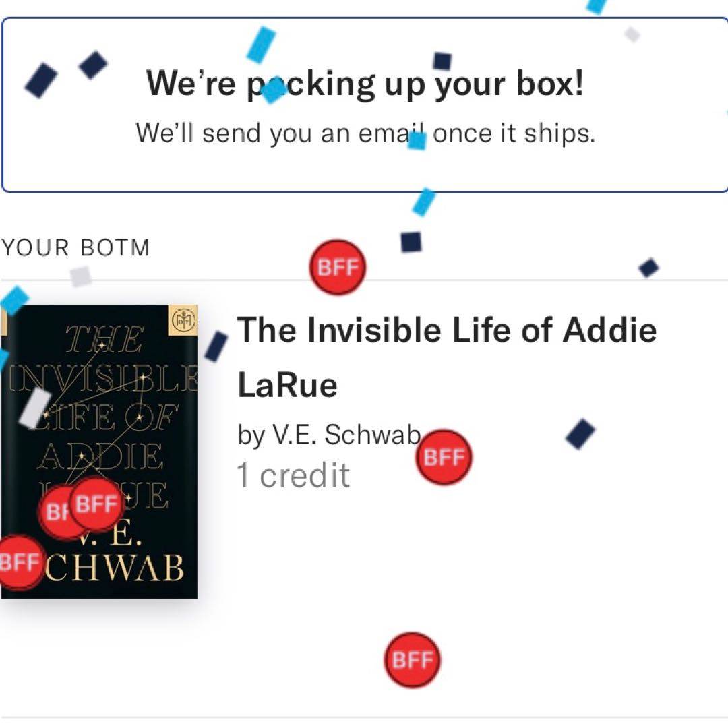This screenshot has height=728, width=728.
Task: Click the YOUR BOTM section header
Action: pos(75,248)
